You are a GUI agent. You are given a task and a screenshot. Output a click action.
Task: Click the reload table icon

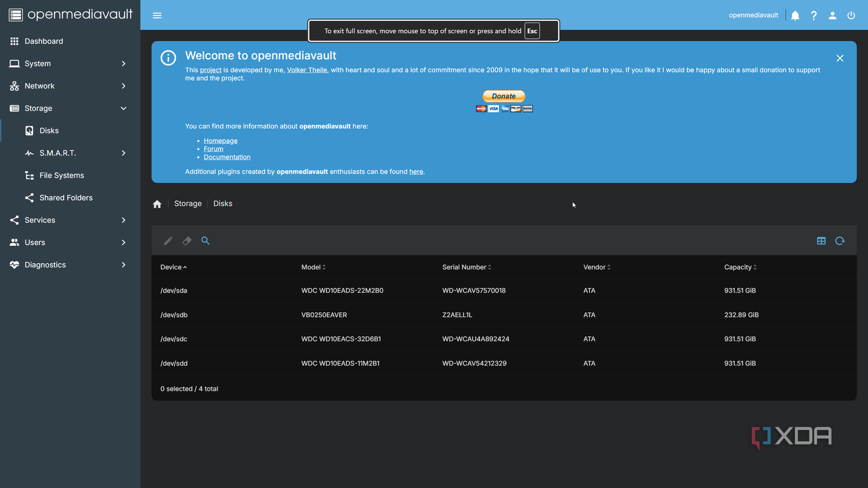click(840, 241)
